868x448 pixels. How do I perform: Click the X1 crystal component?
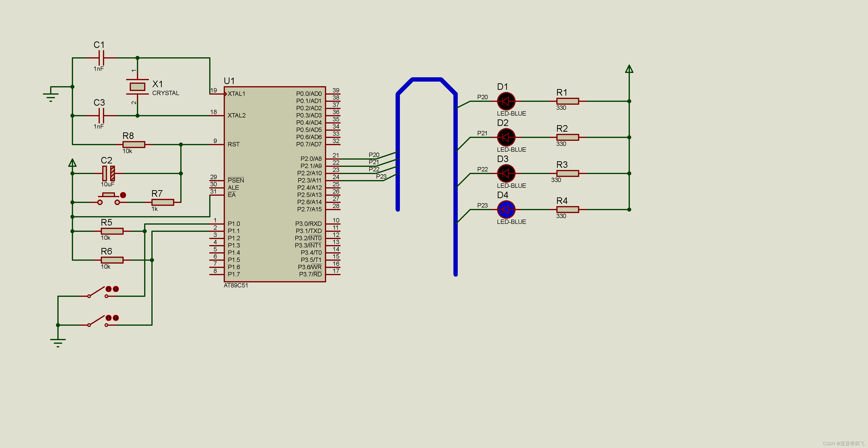pyautogui.click(x=137, y=87)
